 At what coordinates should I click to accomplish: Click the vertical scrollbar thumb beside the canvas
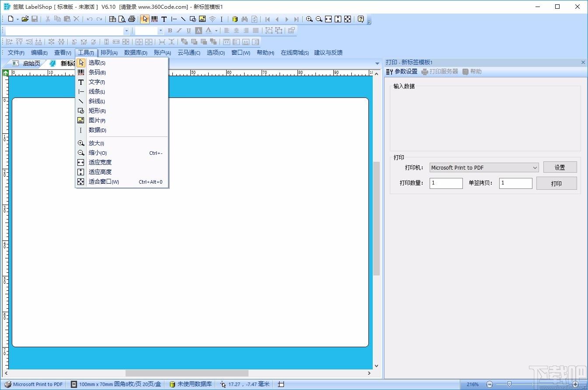point(377,219)
